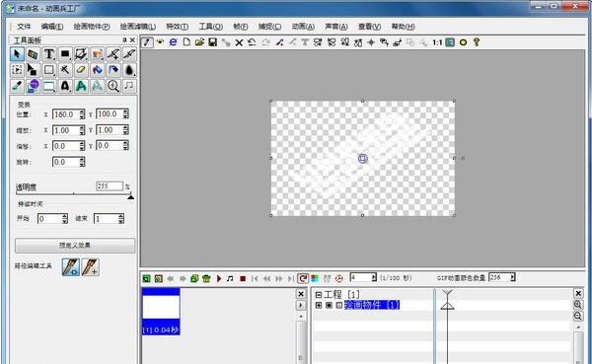
Task: Open Internet Explorer preview from toolbar
Action: [173, 41]
